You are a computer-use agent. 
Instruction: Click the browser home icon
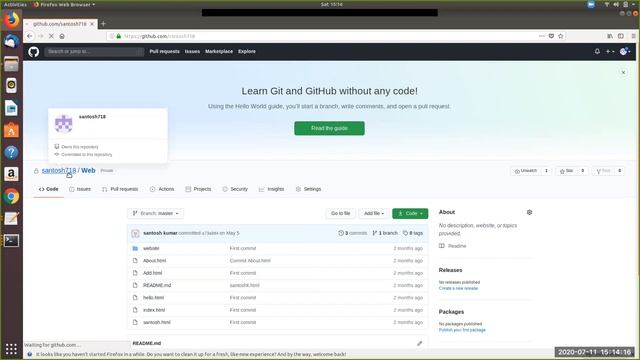click(x=62, y=36)
